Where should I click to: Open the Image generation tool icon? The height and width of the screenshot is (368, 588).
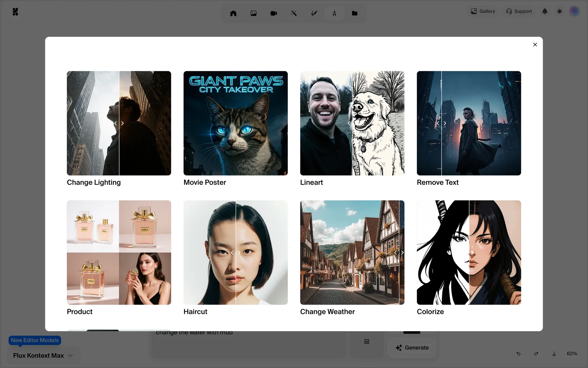pos(253,13)
